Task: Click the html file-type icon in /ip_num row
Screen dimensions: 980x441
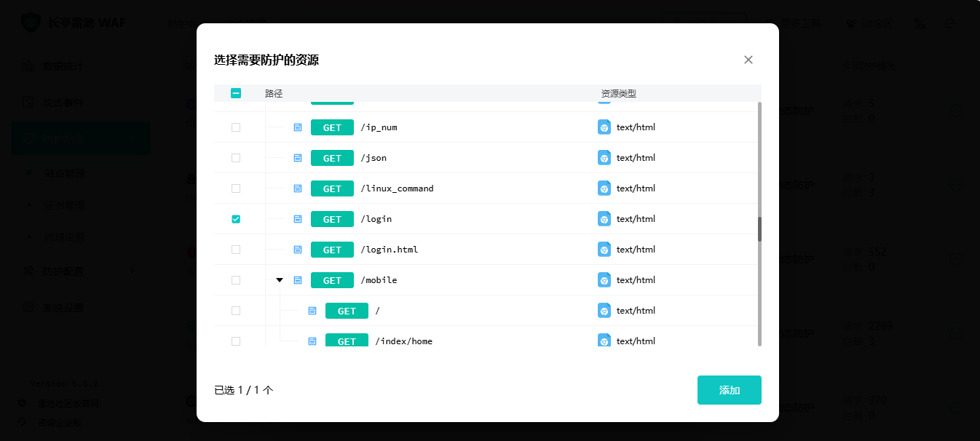Action: tap(604, 127)
